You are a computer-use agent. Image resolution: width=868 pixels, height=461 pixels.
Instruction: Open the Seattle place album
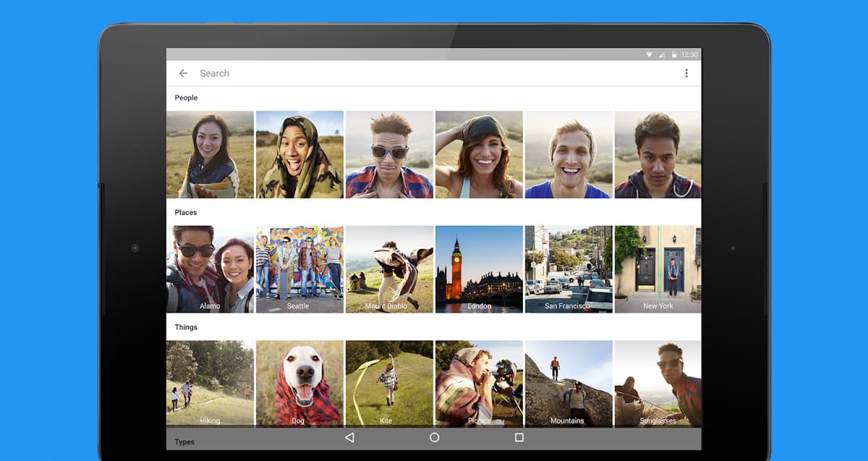[x=299, y=269]
